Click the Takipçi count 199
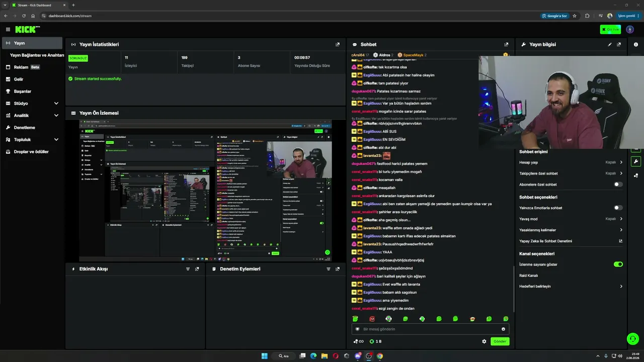The width and height of the screenshot is (644, 362). [184, 58]
